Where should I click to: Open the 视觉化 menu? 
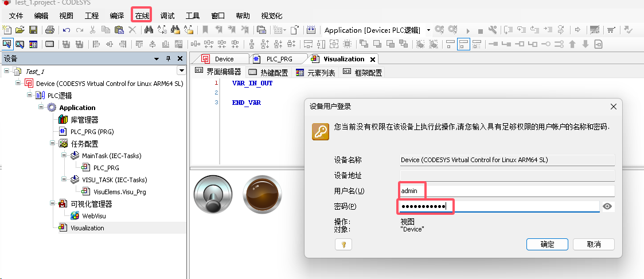pos(271,15)
